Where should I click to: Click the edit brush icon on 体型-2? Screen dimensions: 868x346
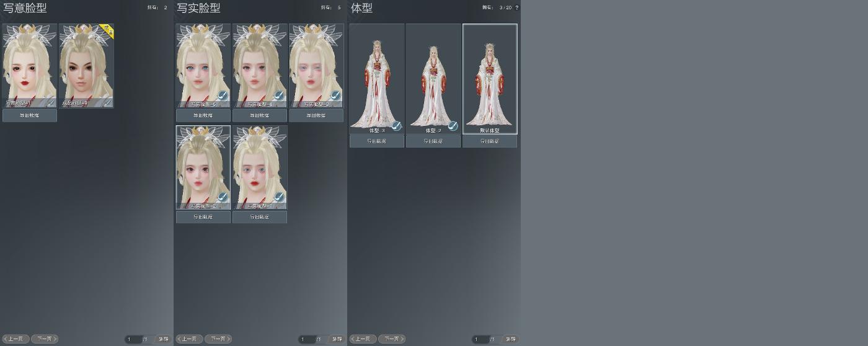pos(453,126)
